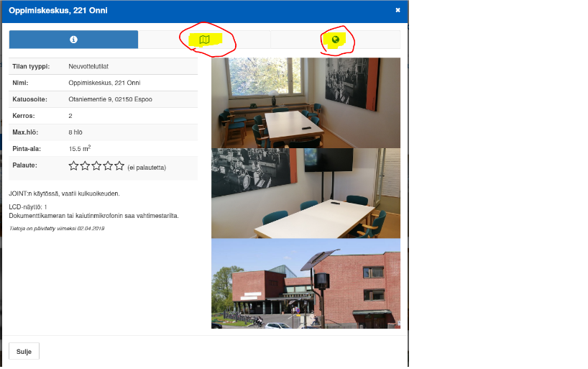This screenshot has width=588, height=369.
Task: Close the dialog with the X icon
Action: (398, 10)
